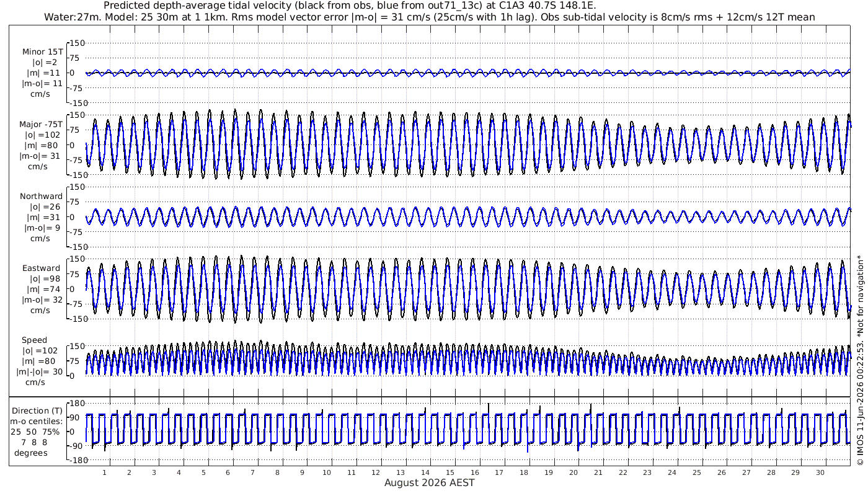Click '|o| =98' under Eastward
Screen dimensions: 868x496
pyautogui.click(x=45, y=279)
